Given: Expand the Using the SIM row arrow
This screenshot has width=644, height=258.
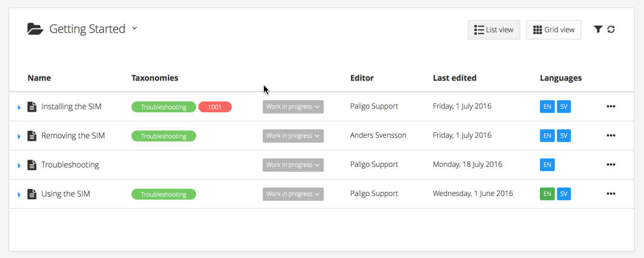Looking at the screenshot, I should click(19, 195).
